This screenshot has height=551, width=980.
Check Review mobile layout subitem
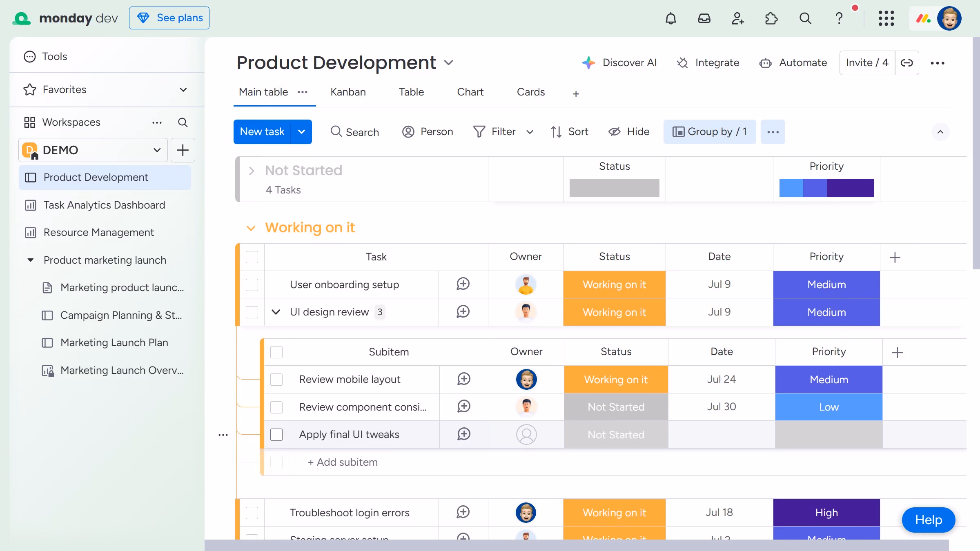276,380
